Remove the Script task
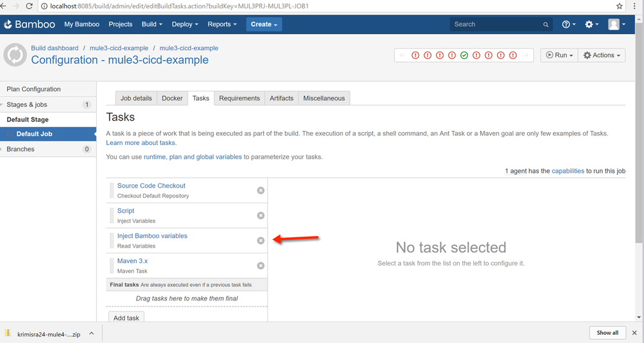The width and height of the screenshot is (644, 343). (260, 215)
